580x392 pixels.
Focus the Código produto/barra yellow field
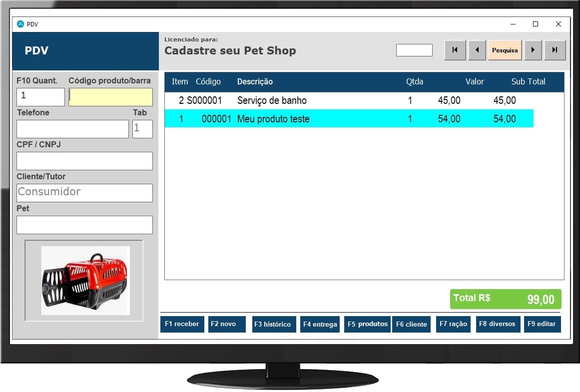tap(110, 97)
